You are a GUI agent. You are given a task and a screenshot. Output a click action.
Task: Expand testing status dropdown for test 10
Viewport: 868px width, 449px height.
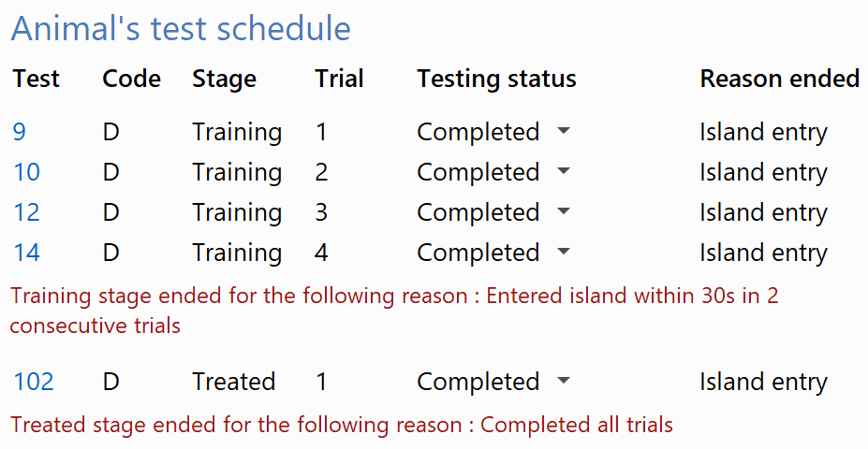tap(564, 171)
